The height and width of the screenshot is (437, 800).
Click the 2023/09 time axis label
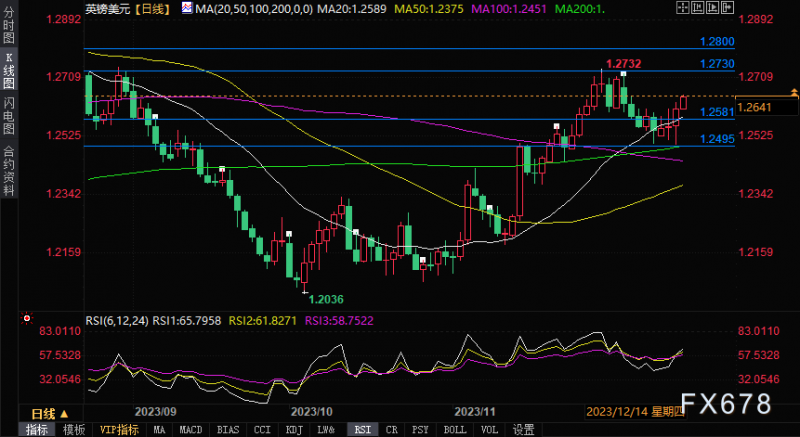coord(155,412)
